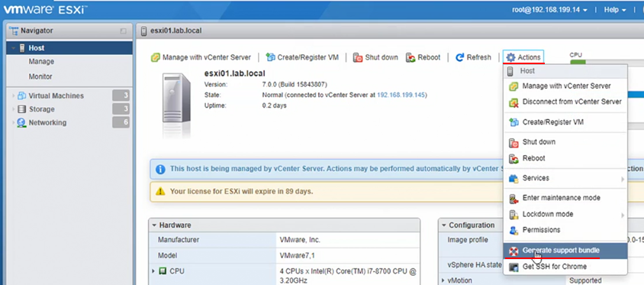Open the Actions toolbar button
This screenshot has width=644, height=285.
click(x=523, y=57)
